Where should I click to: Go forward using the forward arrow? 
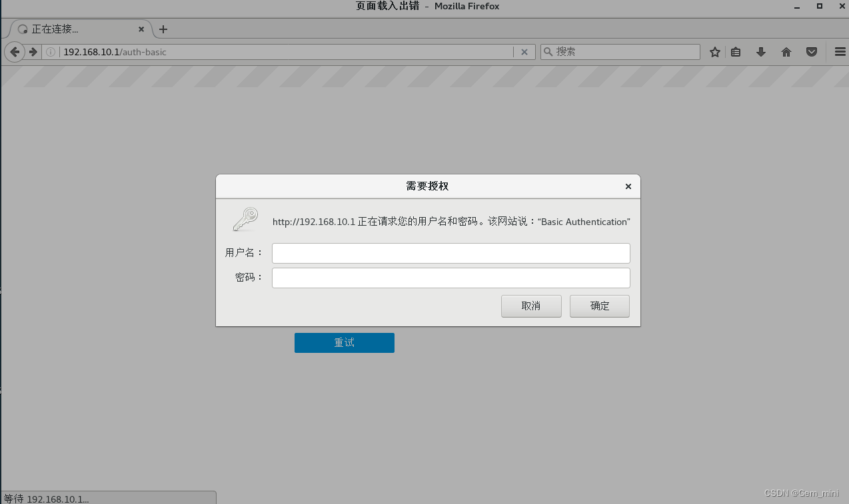(33, 51)
